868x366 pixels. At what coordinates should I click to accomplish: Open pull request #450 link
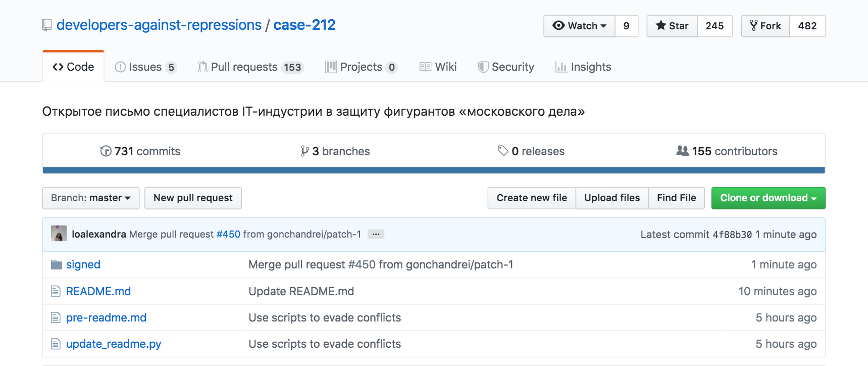[x=228, y=234]
